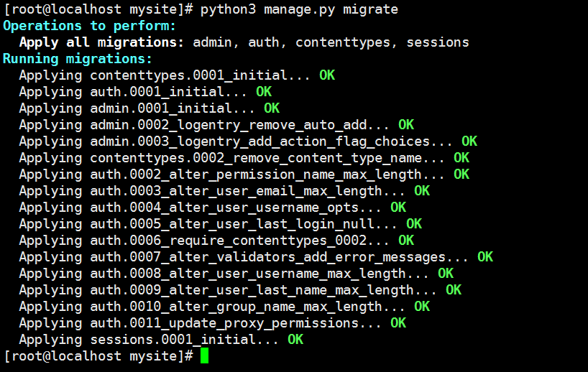Click auth.0005_alter_user_last_login_null text
Image resolution: width=588 pixels, height=372 pixels.
(232, 224)
